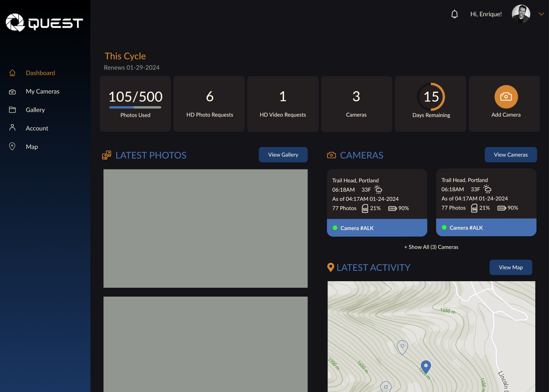The image size is (549, 392).
Task: Click the battery icon in left camera card
Action: 392,208
